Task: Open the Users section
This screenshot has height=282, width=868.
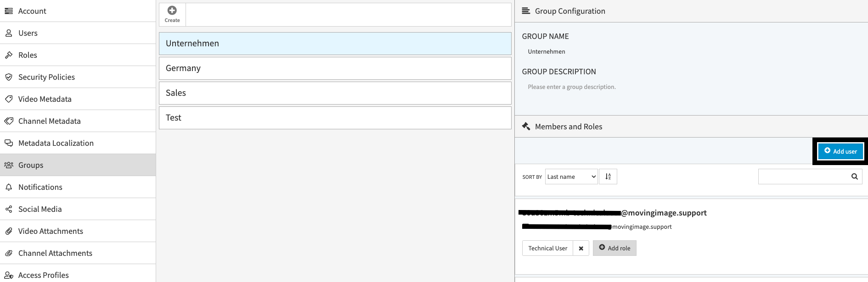Action: pyautogui.click(x=78, y=33)
